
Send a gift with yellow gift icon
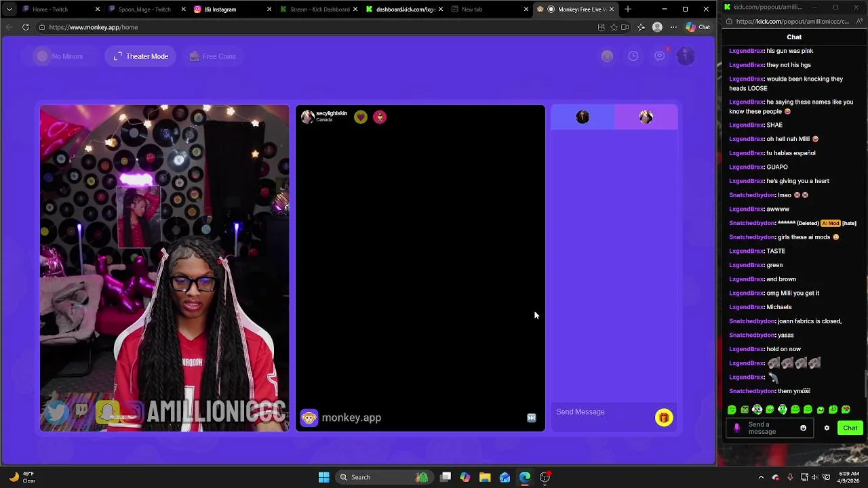[x=664, y=418]
